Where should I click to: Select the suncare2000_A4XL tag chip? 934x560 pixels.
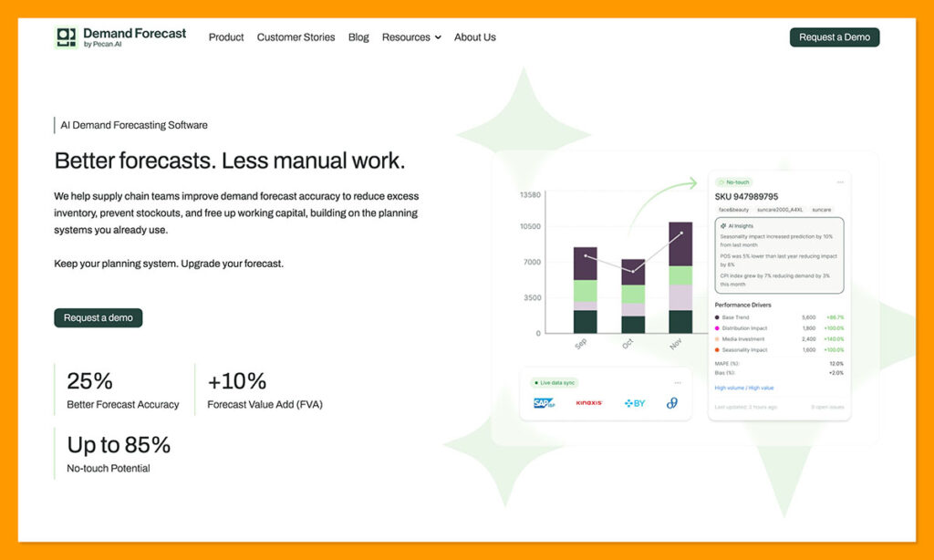click(780, 210)
